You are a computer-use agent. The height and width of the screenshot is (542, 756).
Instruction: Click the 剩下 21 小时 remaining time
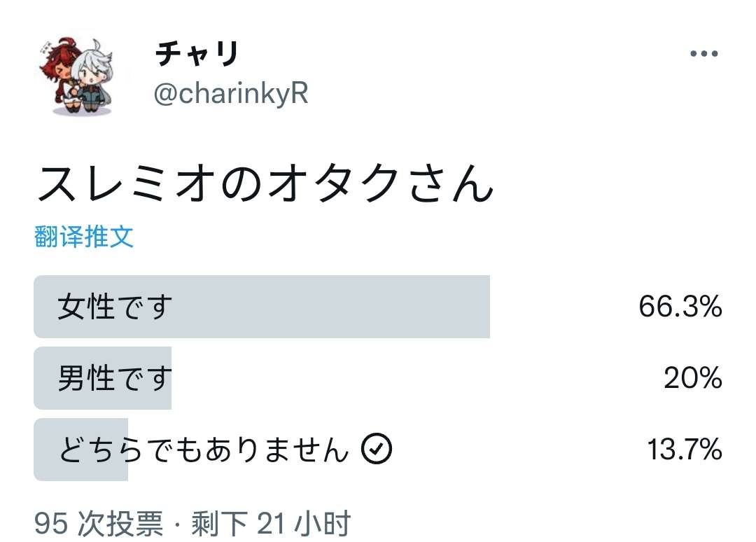[x=271, y=524]
